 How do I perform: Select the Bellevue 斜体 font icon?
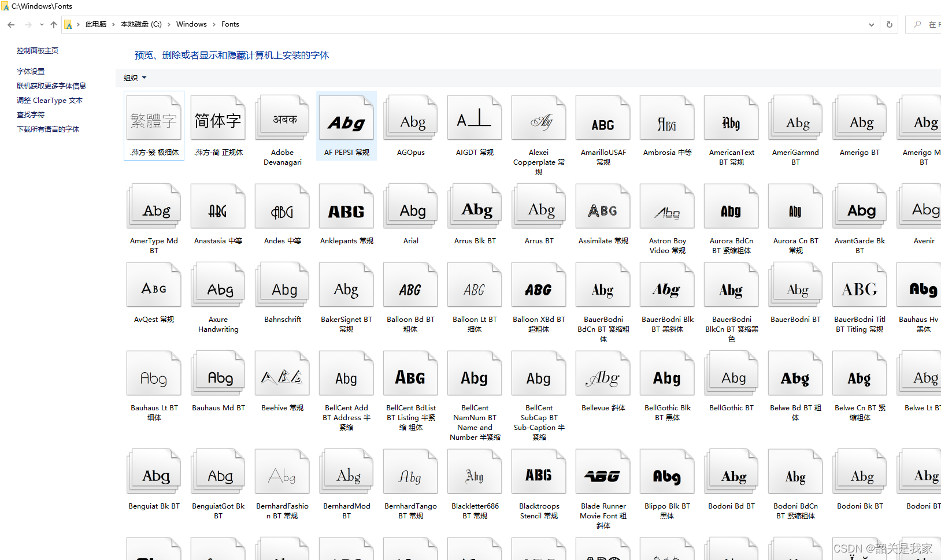603,373
